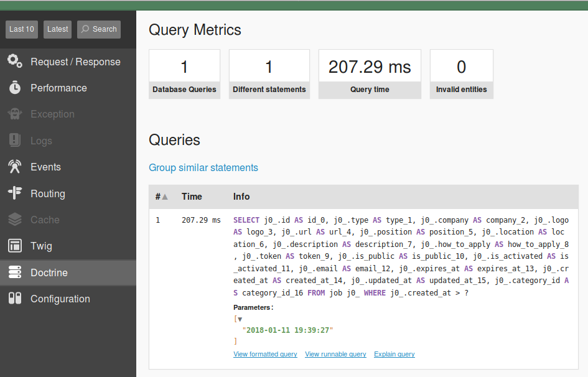Viewport: 588px width, 377px height.
Task: Sort by Time column header
Action: point(192,197)
